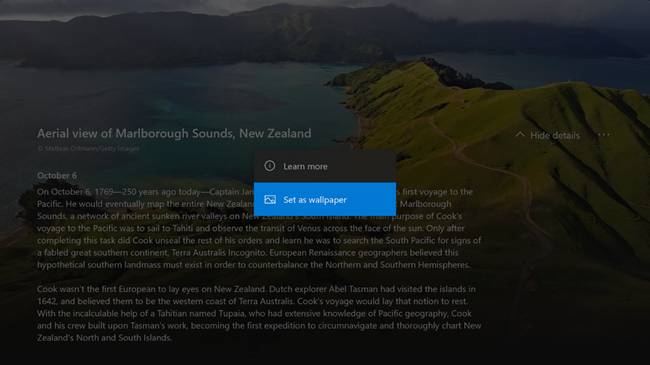Select Learn more menu entry
The image size is (650, 365).
coord(325,166)
